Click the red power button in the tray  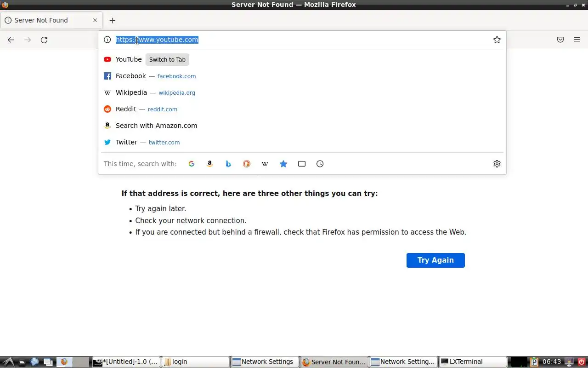tap(582, 362)
